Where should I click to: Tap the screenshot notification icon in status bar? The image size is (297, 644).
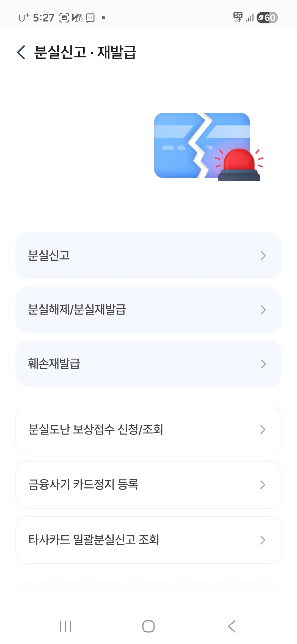point(64,18)
